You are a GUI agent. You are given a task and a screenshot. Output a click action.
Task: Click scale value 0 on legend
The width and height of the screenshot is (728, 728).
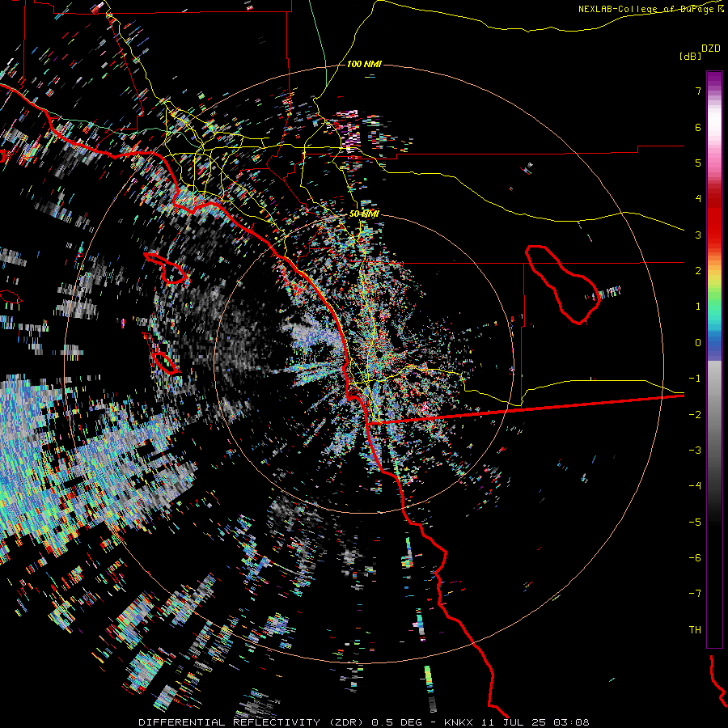click(x=698, y=343)
